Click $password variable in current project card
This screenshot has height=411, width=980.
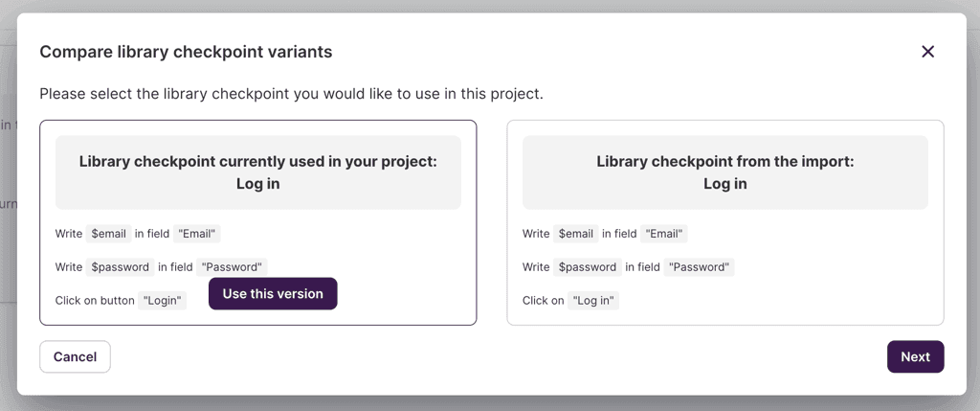(x=120, y=267)
